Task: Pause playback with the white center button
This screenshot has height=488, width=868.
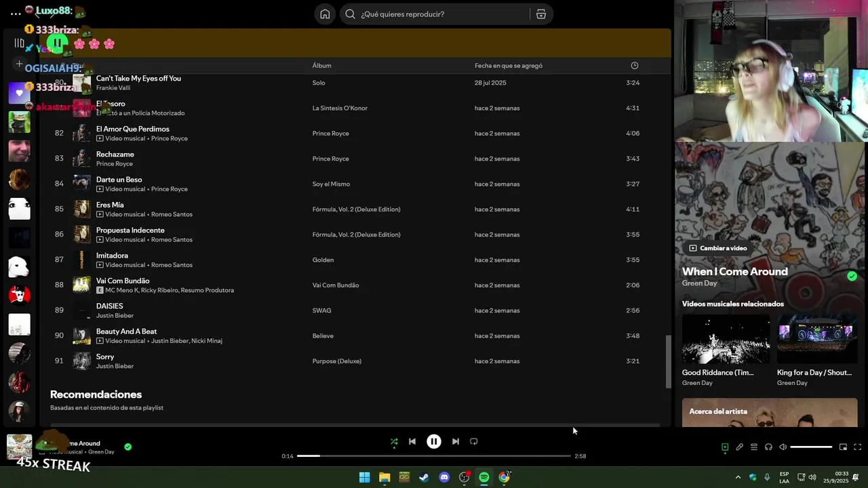Action: coord(434,441)
